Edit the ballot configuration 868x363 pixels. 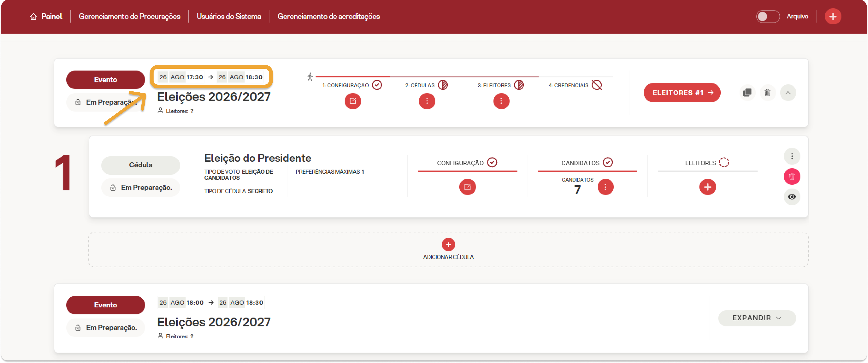click(467, 187)
